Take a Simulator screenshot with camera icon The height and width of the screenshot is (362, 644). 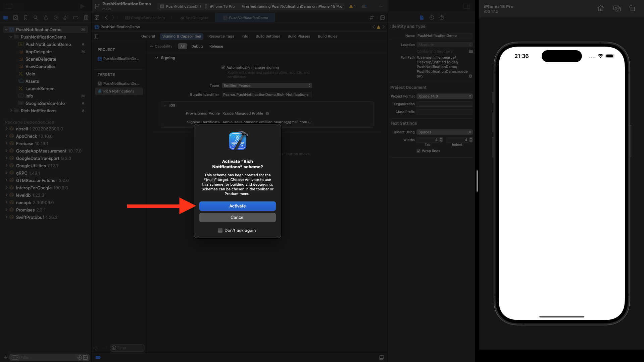point(617,9)
